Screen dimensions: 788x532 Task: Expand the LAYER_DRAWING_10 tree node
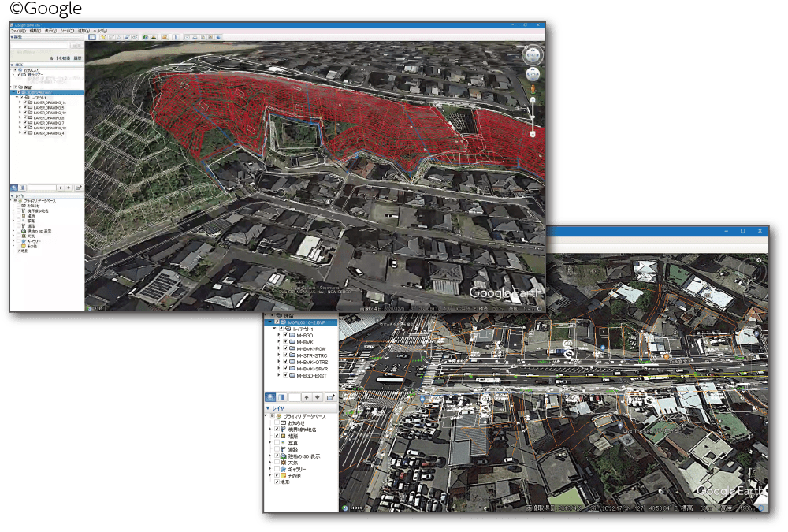pos(20,113)
